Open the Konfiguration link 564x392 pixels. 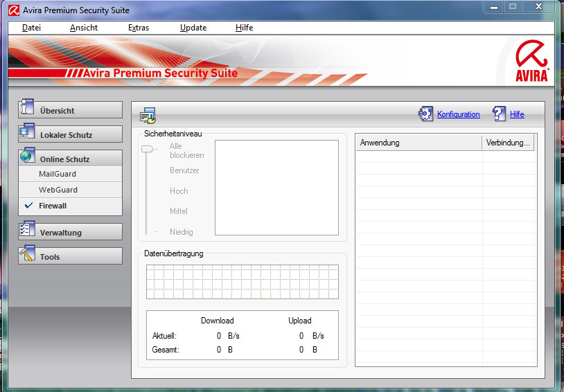coord(458,114)
